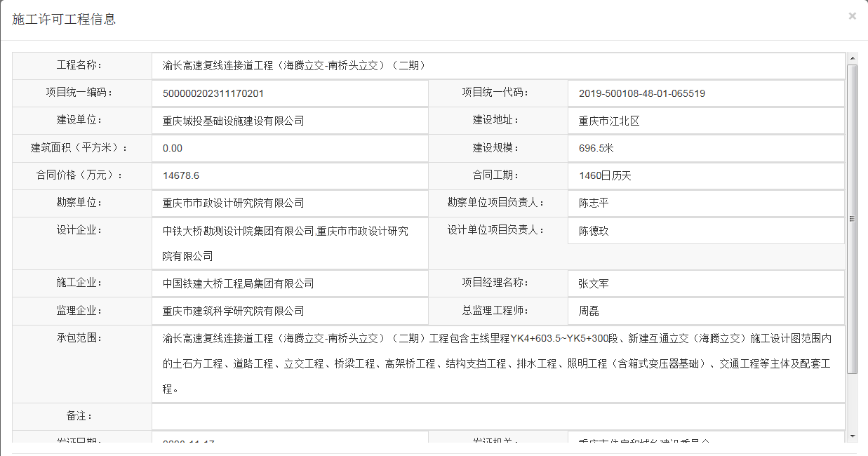Select project code 500000202311170201
The image size is (868, 456).
[213, 93]
